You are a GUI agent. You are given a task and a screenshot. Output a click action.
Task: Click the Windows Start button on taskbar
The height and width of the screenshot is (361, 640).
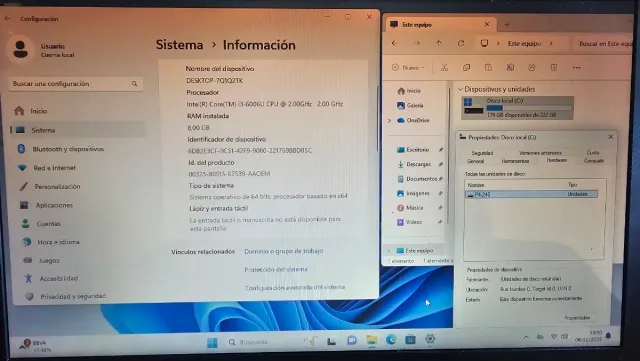212,342
